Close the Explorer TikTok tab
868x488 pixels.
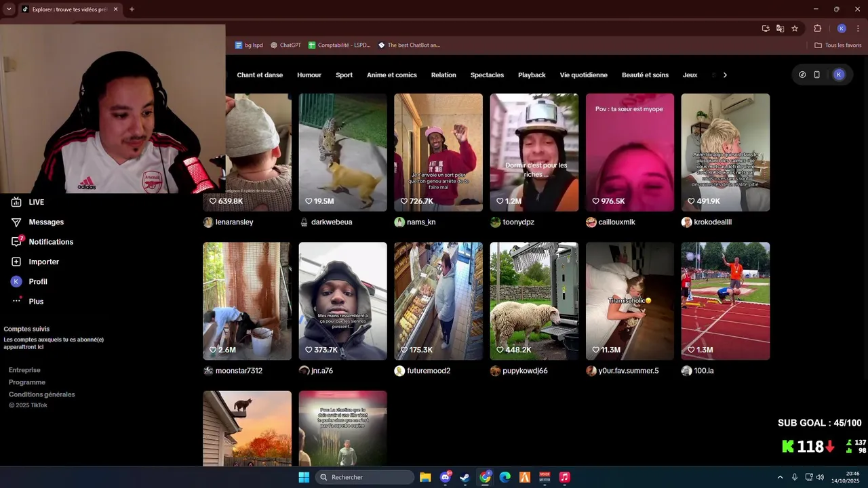point(116,9)
